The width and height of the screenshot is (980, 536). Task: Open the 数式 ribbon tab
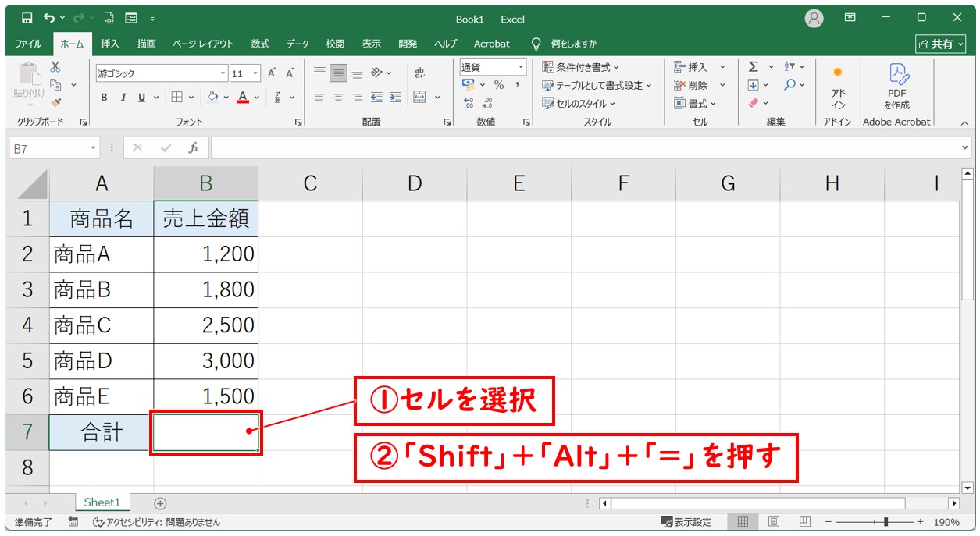pyautogui.click(x=260, y=44)
